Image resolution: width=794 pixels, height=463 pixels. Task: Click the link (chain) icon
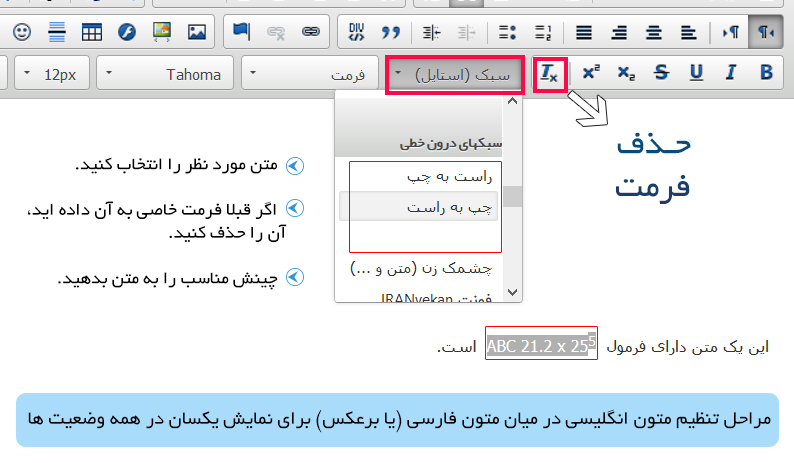311,31
